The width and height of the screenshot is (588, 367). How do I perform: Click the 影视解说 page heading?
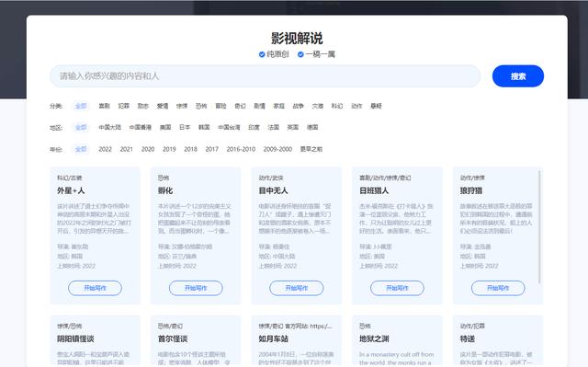[x=297, y=39]
